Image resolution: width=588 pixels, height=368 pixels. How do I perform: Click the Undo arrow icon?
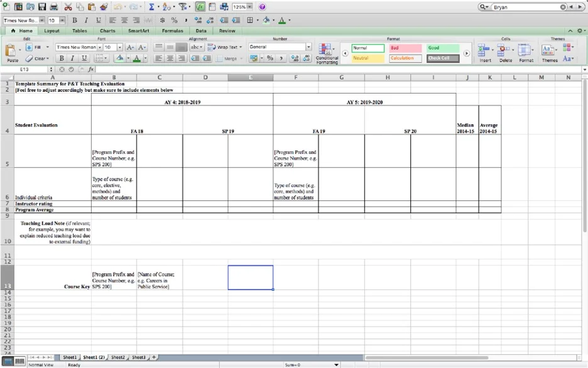(117, 7)
